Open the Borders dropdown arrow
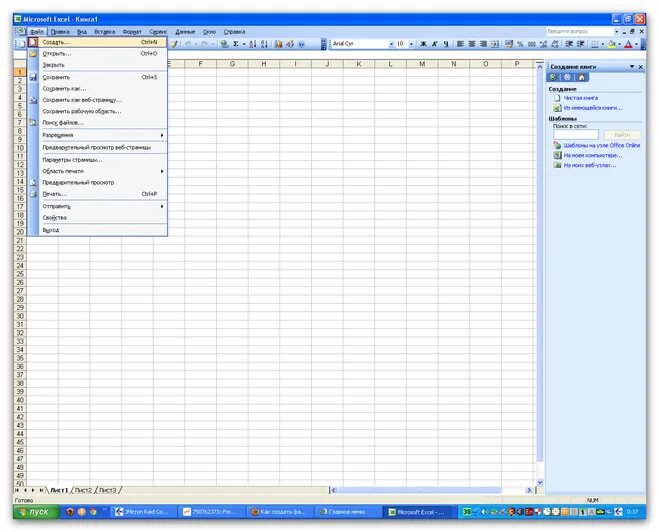Viewport: 659px width, 532px height. (x=602, y=44)
